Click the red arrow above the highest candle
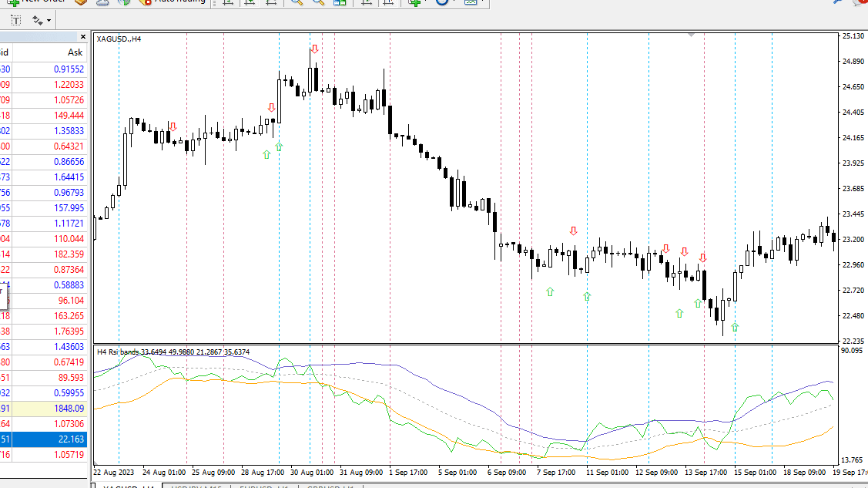The width and height of the screenshot is (868, 488). [314, 49]
